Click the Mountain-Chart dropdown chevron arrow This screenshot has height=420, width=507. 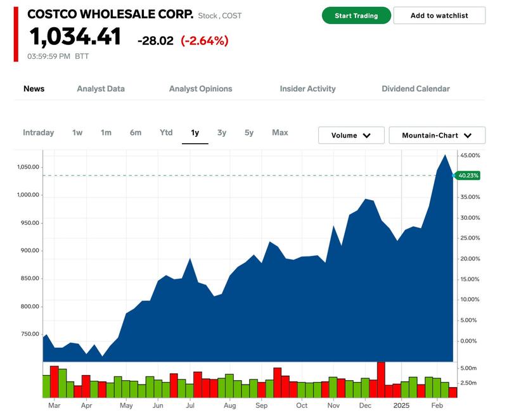click(x=468, y=136)
